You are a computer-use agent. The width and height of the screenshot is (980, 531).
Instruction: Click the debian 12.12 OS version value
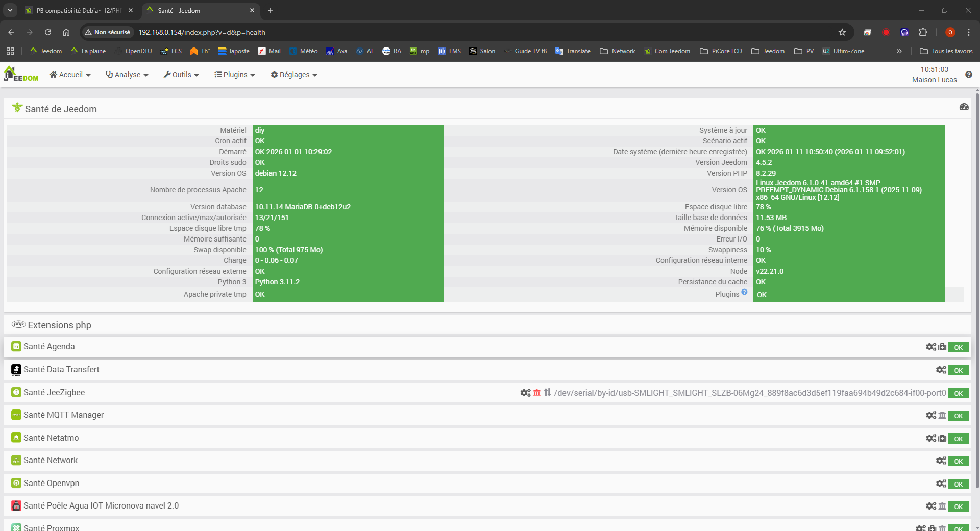[276, 173]
